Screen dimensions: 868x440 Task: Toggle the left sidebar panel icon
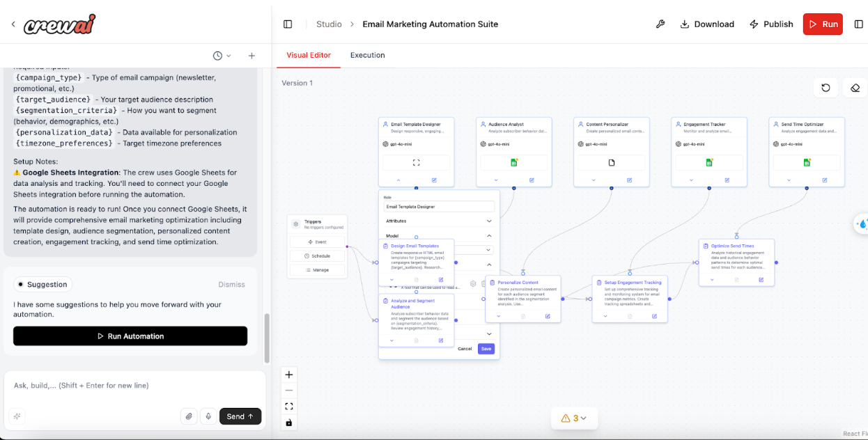[288, 24]
